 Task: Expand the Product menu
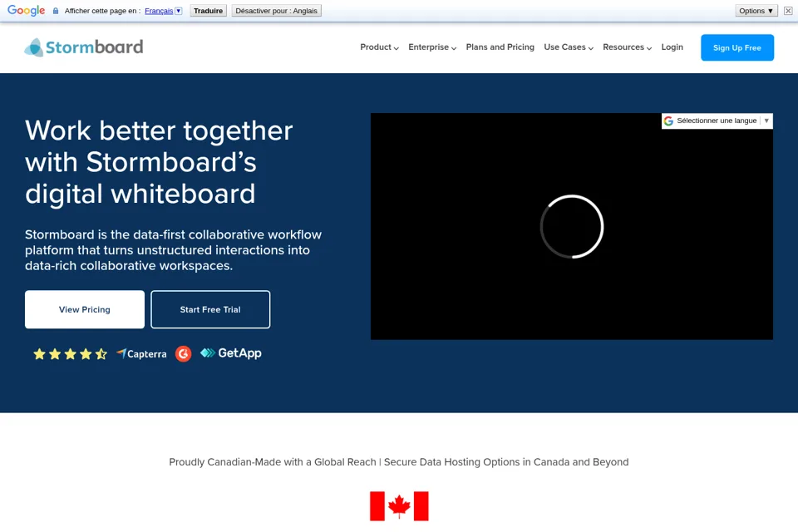(x=379, y=47)
